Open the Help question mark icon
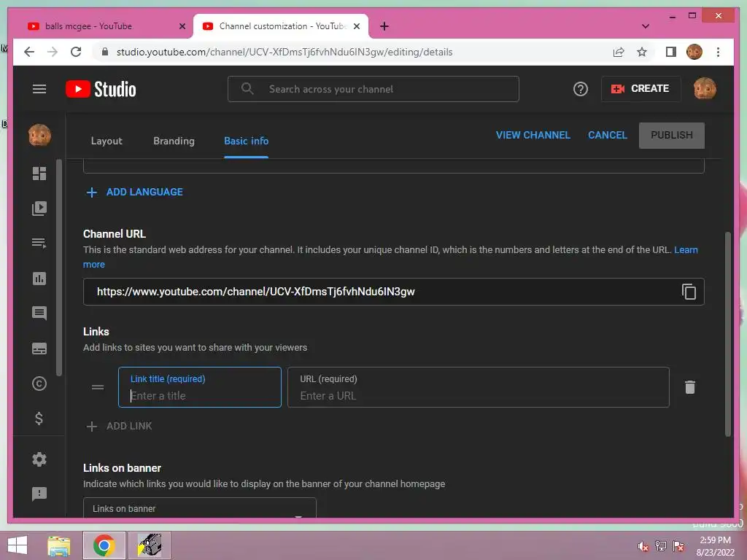 pyautogui.click(x=580, y=89)
